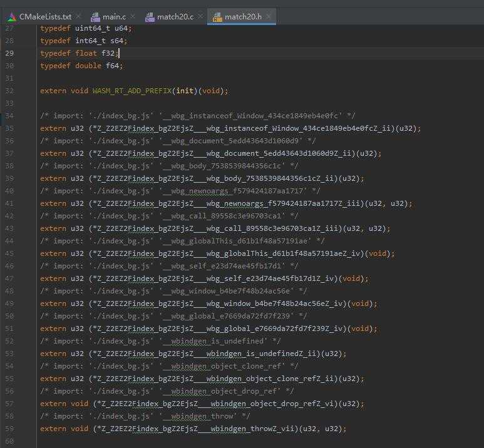Place cursor on empty line 60
Screen dimensions: 484x448
188,441
